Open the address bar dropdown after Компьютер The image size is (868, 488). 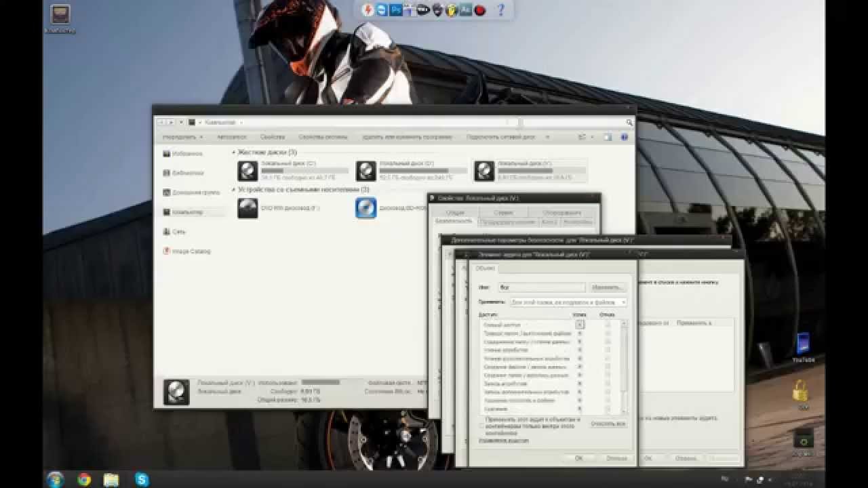(x=241, y=123)
